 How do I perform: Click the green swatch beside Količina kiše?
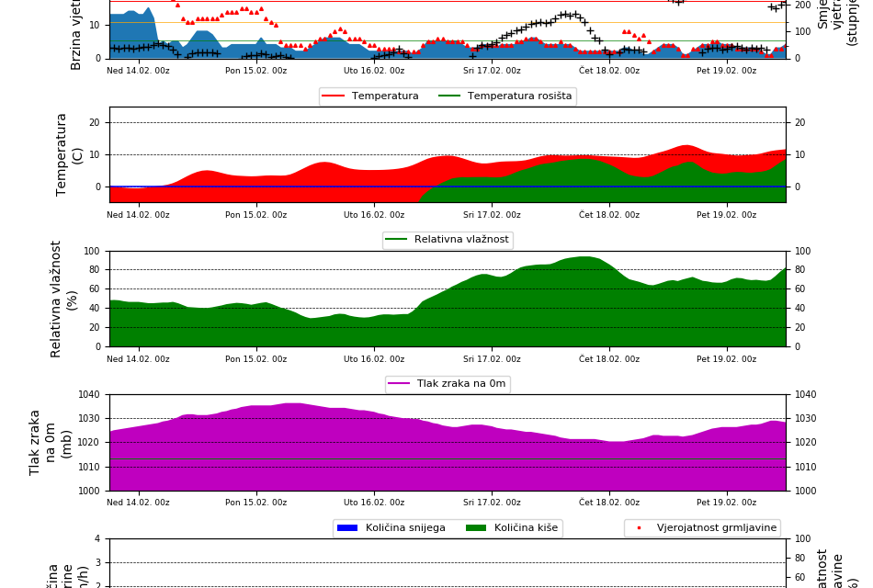point(476,528)
